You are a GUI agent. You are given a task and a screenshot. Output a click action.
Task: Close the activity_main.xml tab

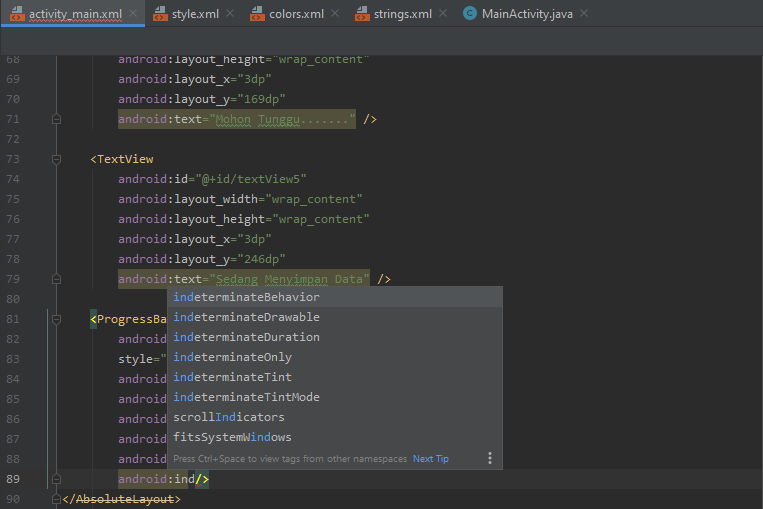point(133,14)
